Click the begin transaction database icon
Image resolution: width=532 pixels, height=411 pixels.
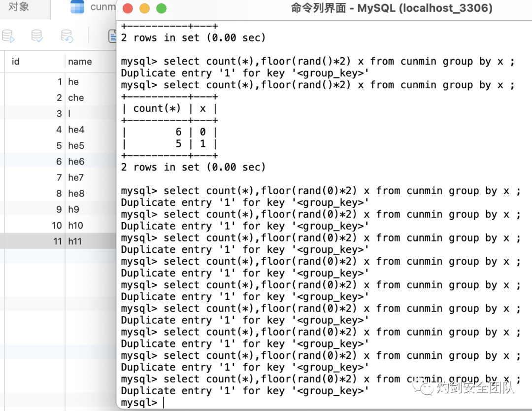coord(8,35)
